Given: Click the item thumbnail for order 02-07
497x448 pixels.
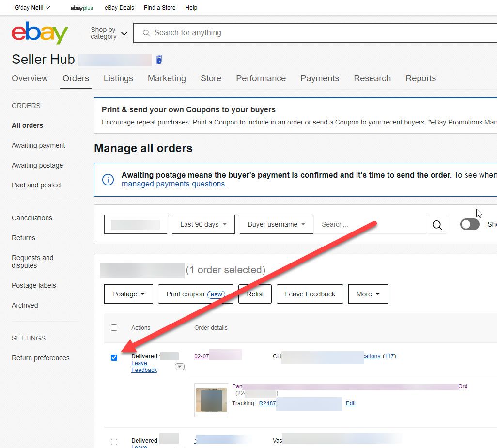Looking at the screenshot, I should click(x=211, y=400).
